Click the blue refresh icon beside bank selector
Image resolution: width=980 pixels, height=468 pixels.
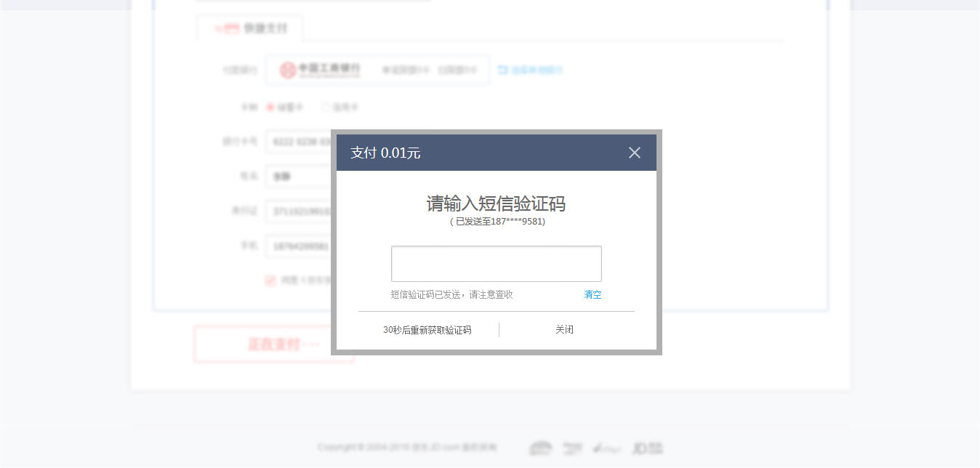[502, 70]
